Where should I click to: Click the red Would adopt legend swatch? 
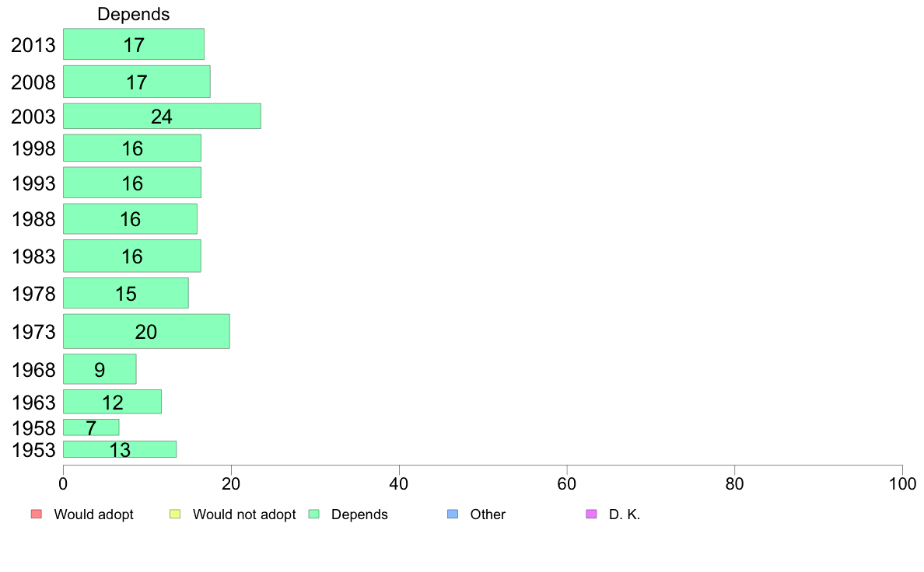click(x=37, y=514)
